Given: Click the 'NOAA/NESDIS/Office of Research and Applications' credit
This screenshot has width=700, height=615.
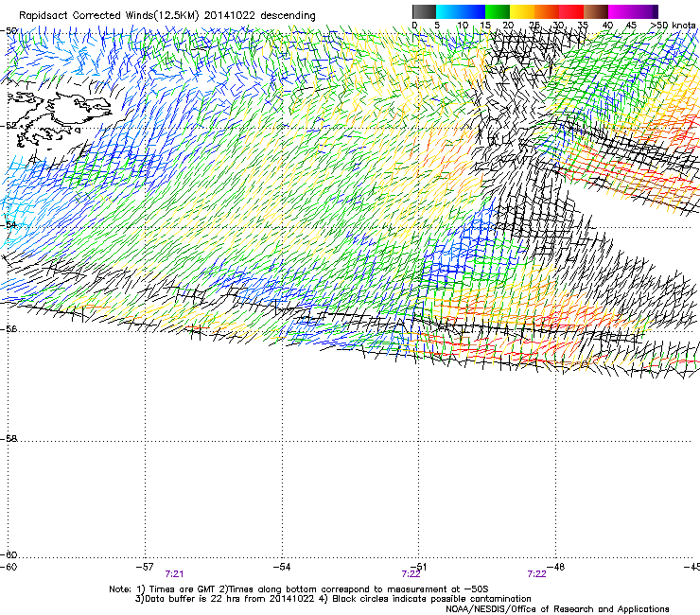Looking at the screenshot, I should (557, 609).
